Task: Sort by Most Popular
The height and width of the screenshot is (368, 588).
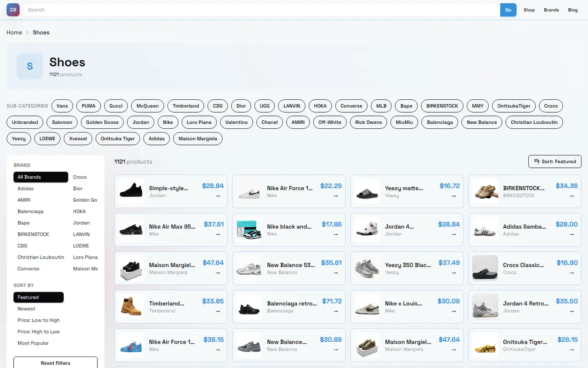Action: click(39, 343)
